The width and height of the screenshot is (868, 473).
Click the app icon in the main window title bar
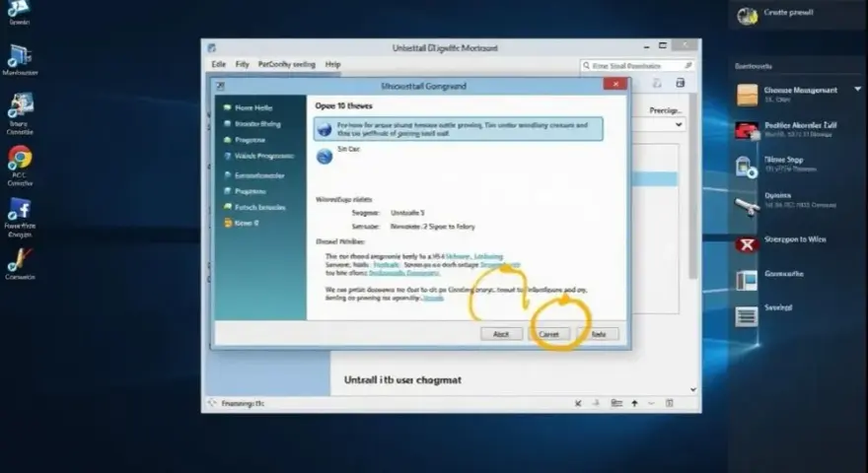pos(211,48)
